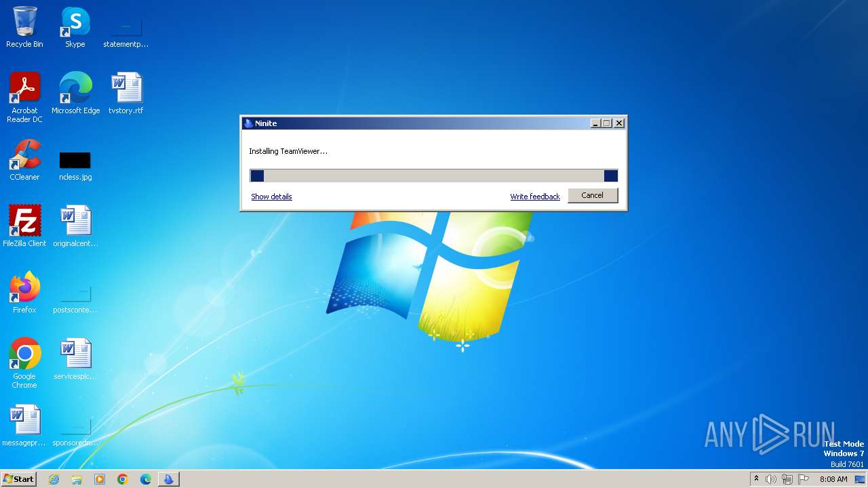Screen dimensions: 868x488
Task: Open the network tray icon
Action: (x=787, y=479)
